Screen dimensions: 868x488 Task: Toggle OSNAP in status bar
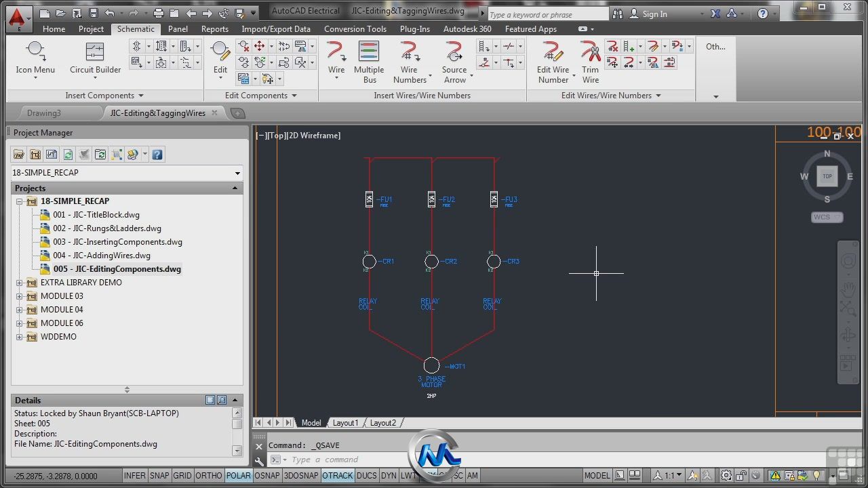(x=267, y=476)
